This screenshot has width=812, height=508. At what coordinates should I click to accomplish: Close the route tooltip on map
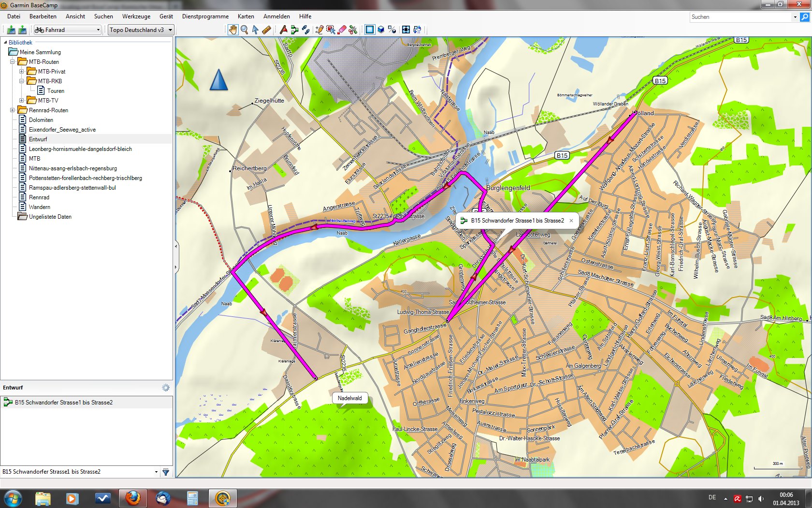coord(571,221)
